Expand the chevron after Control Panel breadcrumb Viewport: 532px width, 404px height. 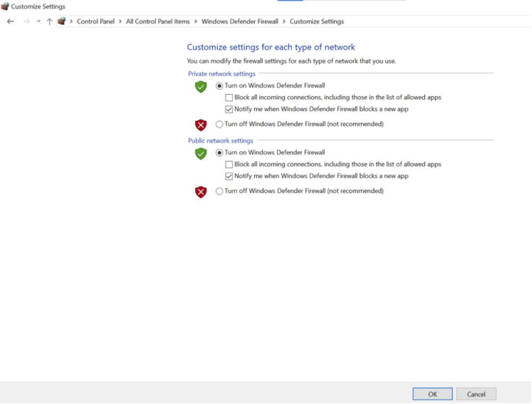tap(121, 22)
